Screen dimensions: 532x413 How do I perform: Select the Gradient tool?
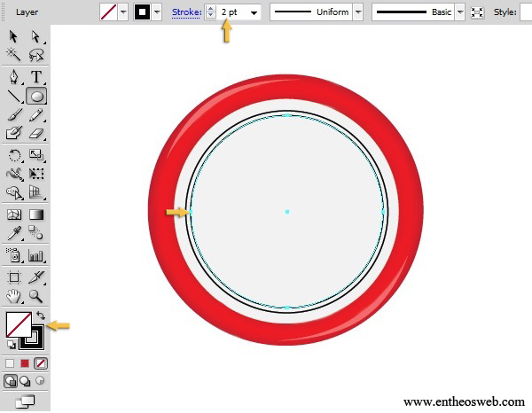[36, 214]
